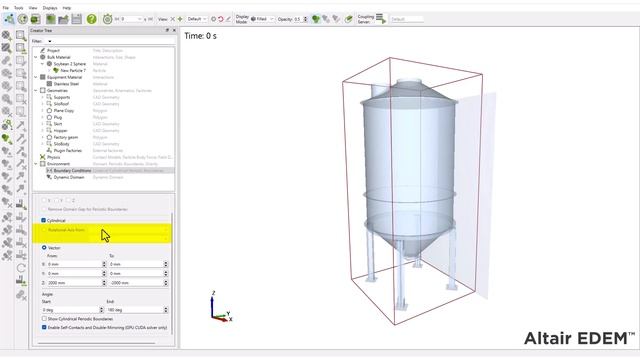This screenshot has width=640, height=360.
Task: Click the green timer icon in toolbar
Action: 107,19
